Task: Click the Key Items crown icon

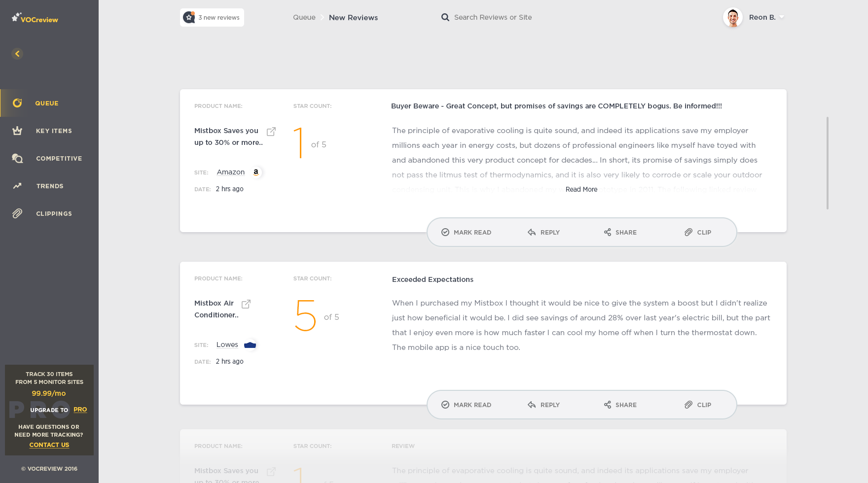Action: tap(17, 131)
